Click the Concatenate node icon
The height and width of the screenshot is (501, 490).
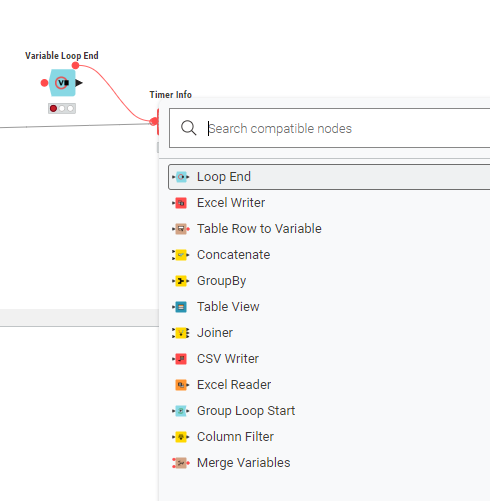coord(181,255)
